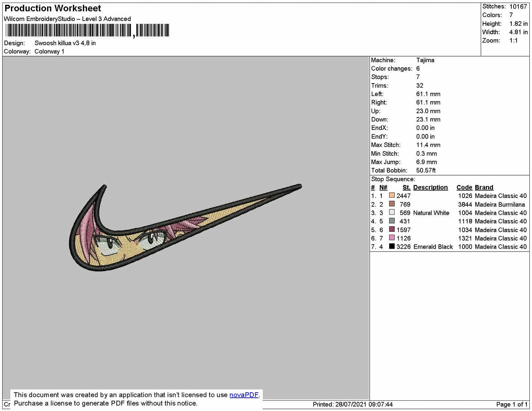The image size is (532, 411).
Task: Click the 'Description' column header
Action: pos(430,187)
